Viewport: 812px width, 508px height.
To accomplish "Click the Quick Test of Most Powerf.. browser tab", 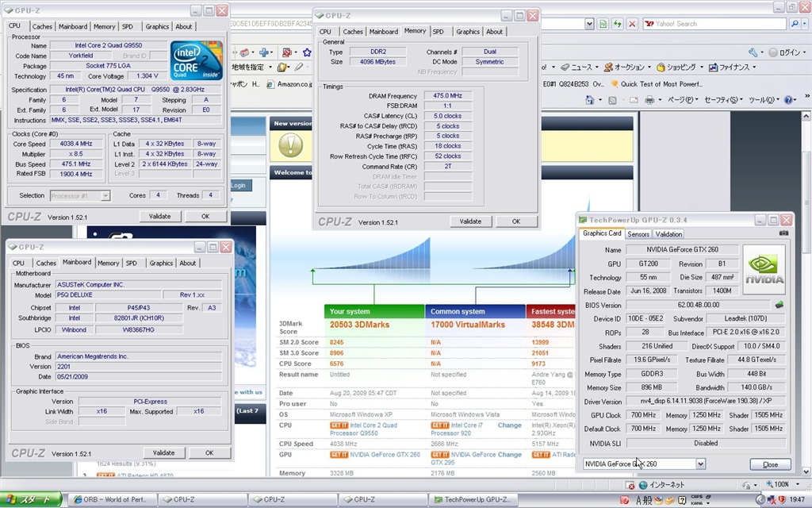I will click(x=657, y=84).
